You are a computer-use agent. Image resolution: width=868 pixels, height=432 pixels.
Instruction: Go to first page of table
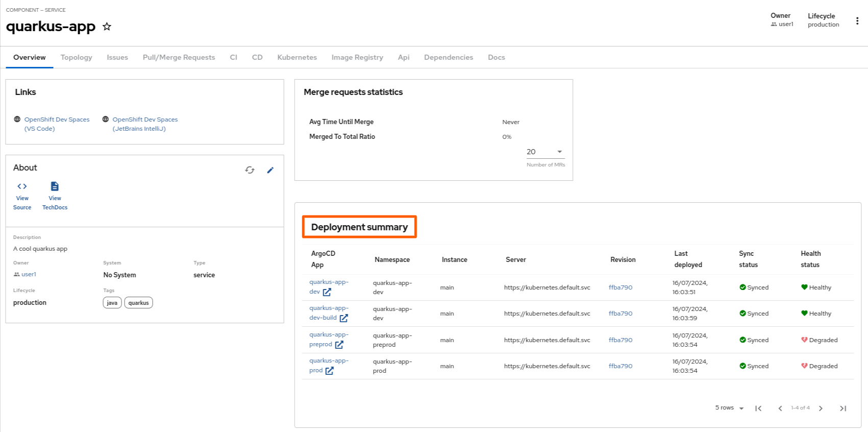758,408
